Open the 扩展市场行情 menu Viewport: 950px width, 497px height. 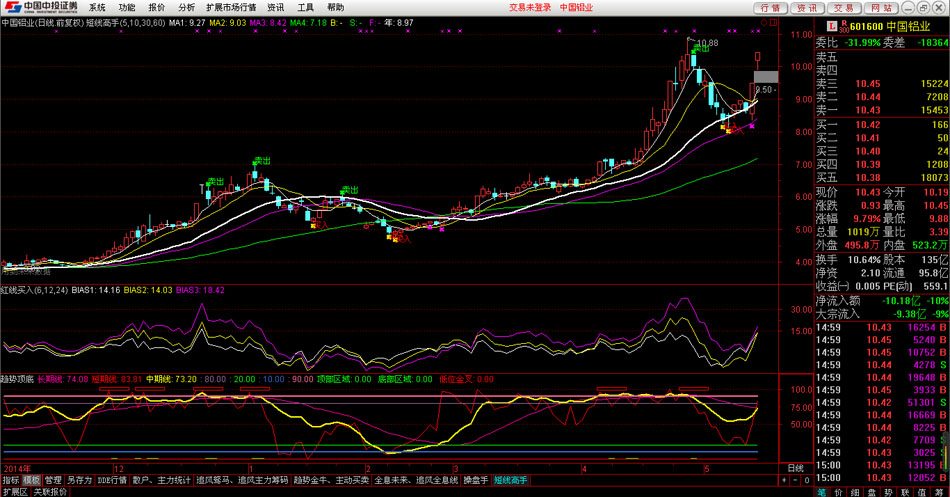(x=231, y=7)
